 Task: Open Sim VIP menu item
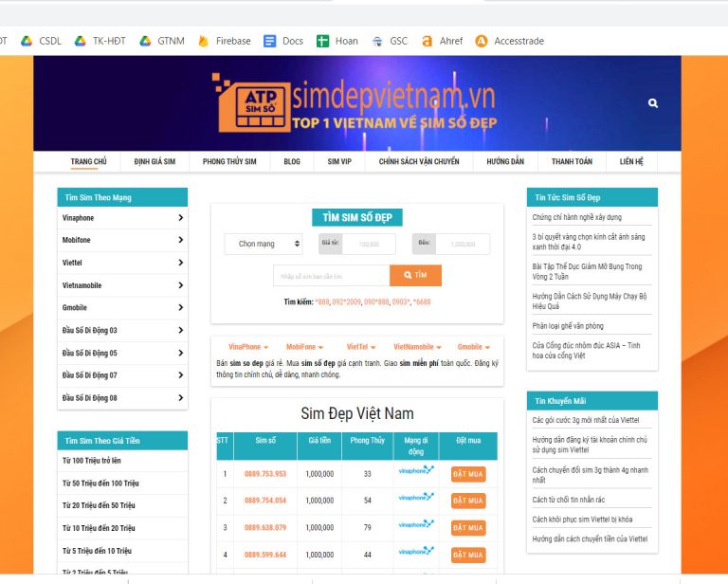(339, 161)
